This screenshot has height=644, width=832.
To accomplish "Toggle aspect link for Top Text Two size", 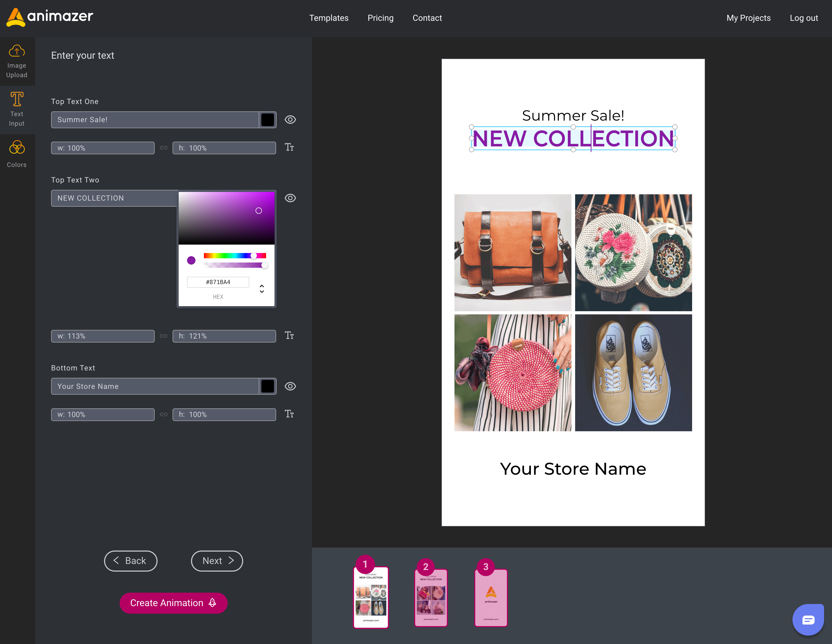I will point(163,336).
